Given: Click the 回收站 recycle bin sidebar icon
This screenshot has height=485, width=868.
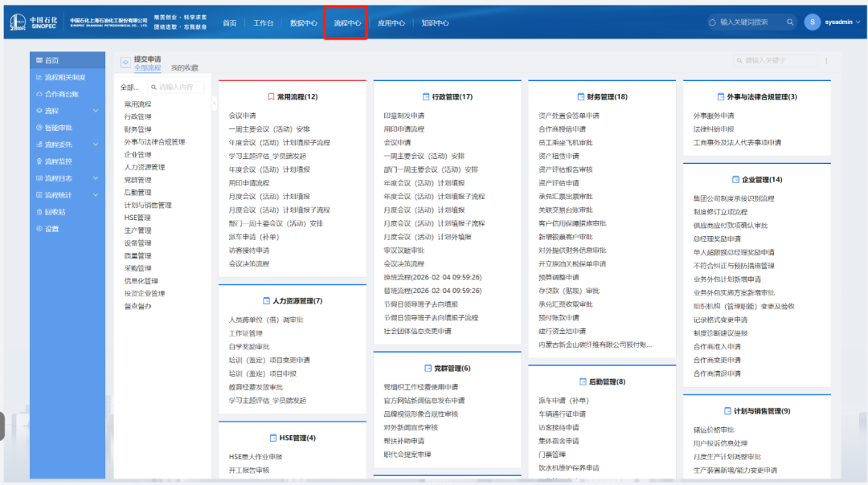Looking at the screenshot, I should [39, 212].
